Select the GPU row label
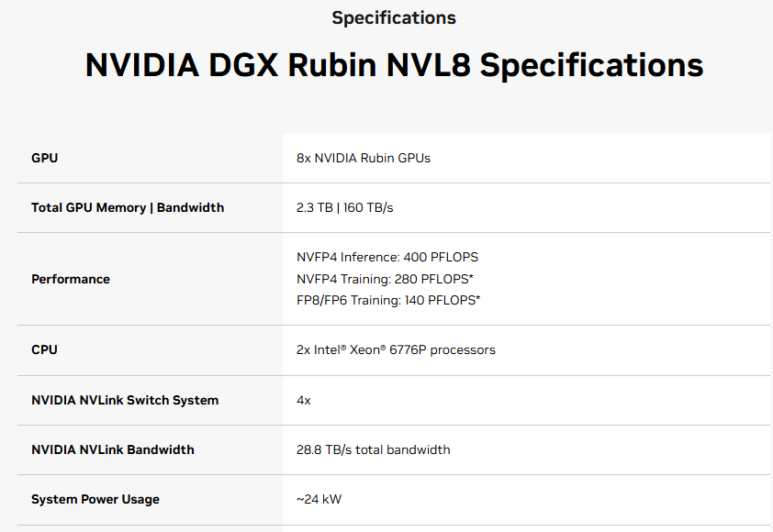The height and width of the screenshot is (532, 773). pyautogui.click(x=44, y=158)
